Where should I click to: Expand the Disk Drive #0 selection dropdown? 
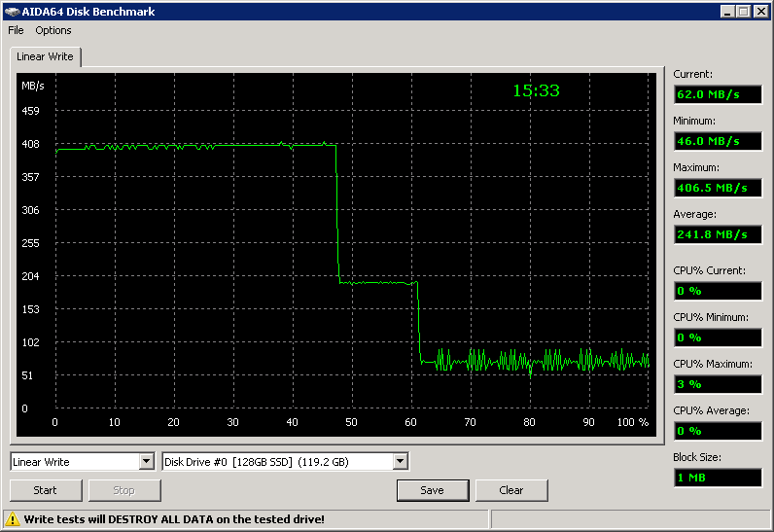tap(401, 461)
